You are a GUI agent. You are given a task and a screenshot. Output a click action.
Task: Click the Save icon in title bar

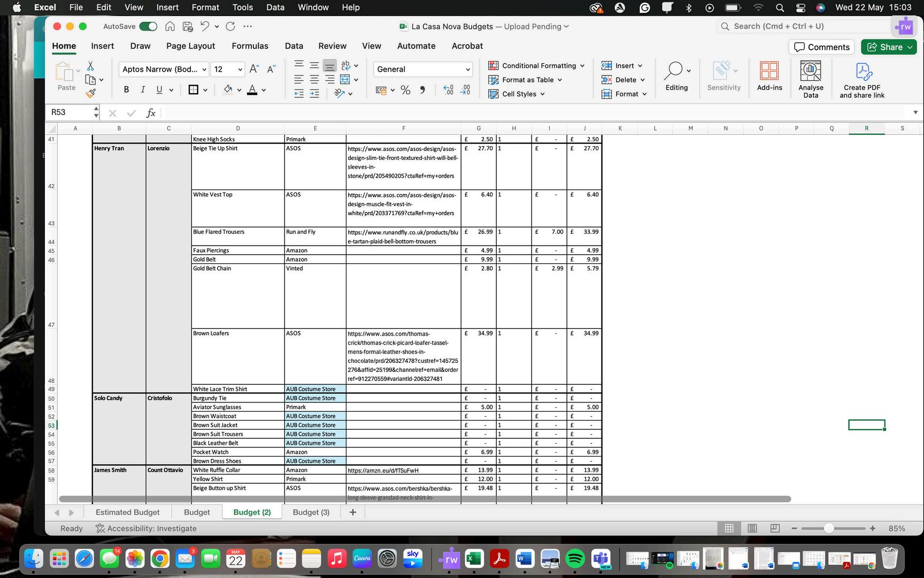[x=187, y=26]
